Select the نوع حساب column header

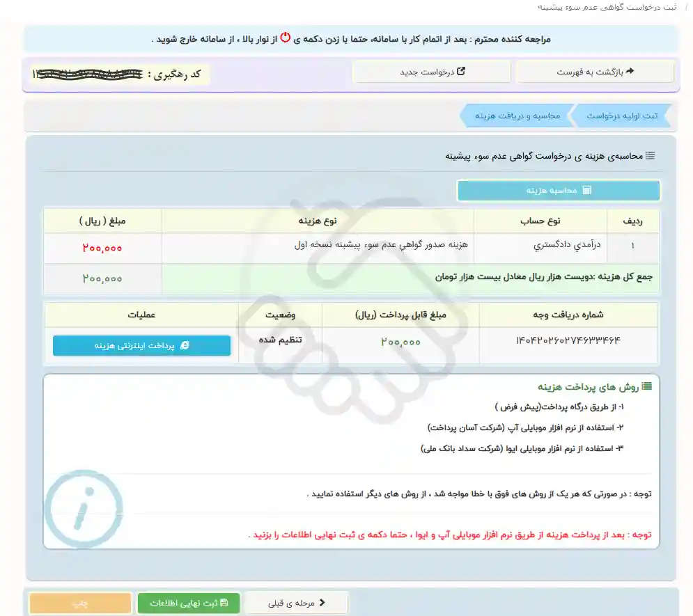click(x=540, y=221)
